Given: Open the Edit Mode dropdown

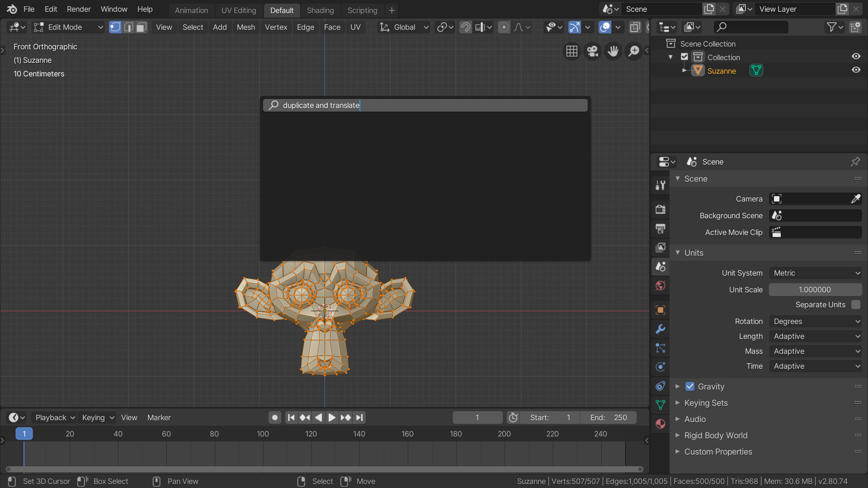Looking at the screenshot, I should pyautogui.click(x=69, y=27).
